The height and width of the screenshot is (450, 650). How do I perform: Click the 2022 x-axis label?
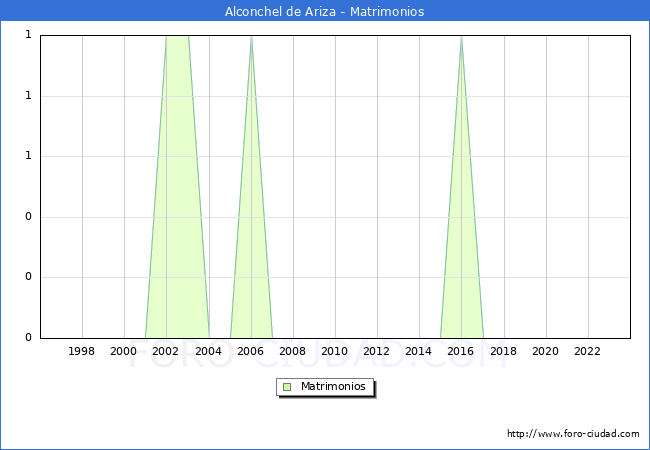(x=588, y=351)
